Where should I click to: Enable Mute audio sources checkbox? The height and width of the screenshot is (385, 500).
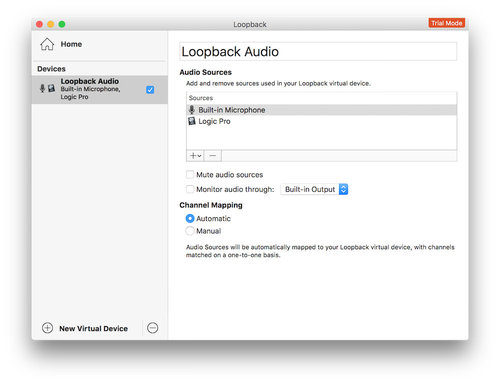(x=190, y=175)
